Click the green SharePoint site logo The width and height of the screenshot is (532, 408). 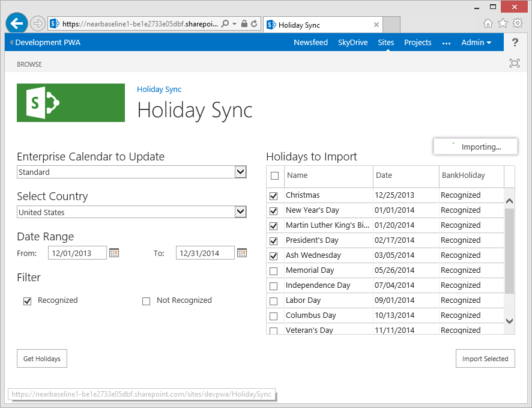pos(71,103)
